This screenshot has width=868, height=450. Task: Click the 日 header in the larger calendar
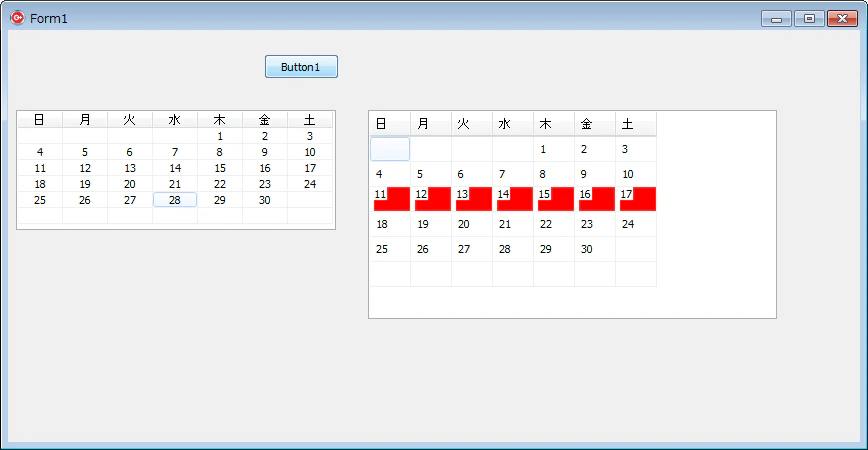pos(390,124)
